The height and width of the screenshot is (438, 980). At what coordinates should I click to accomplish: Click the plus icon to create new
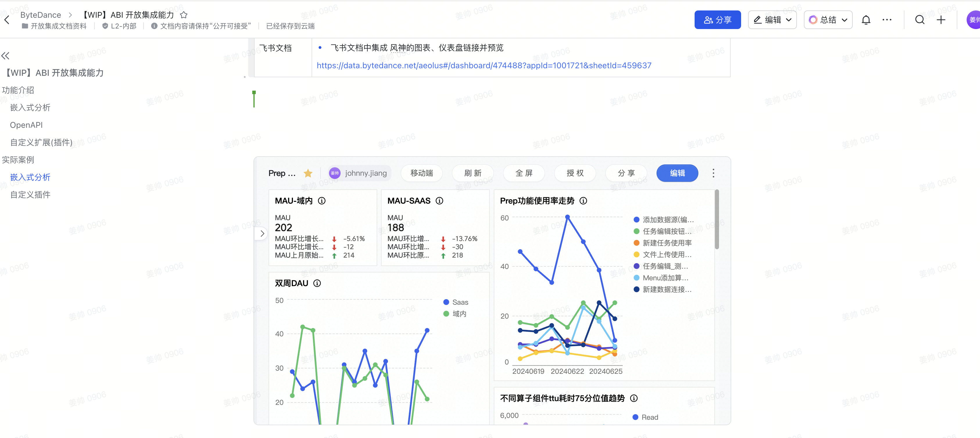click(941, 20)
